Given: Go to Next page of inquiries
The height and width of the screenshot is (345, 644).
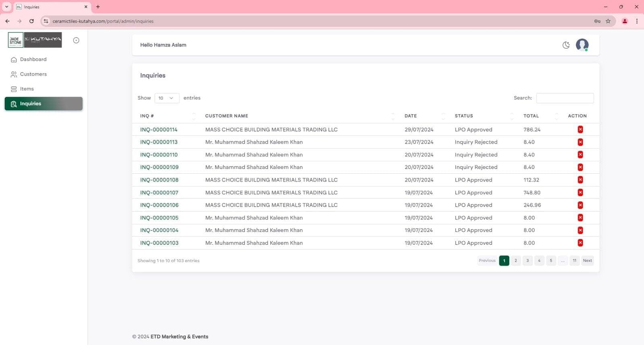Looking at the screenshot, I should click(x=587, y=261).
